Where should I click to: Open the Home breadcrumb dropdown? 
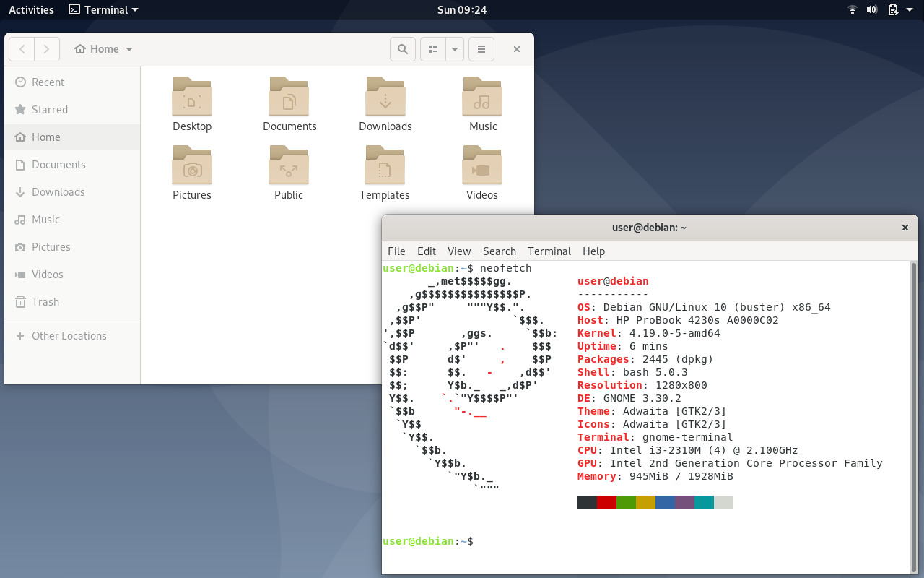pyautogui.click(x=129, y=48)
